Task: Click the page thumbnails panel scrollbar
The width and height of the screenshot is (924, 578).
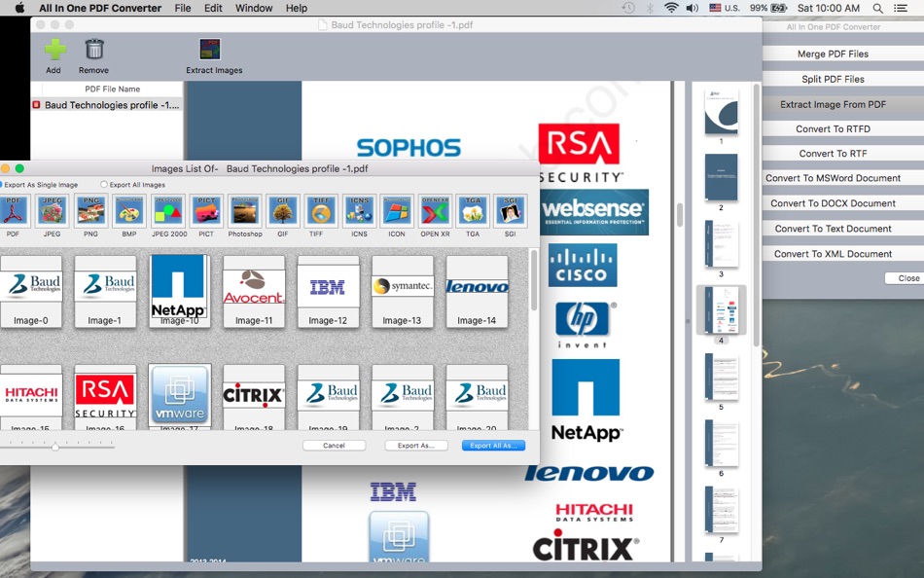Action: [757, 215]
